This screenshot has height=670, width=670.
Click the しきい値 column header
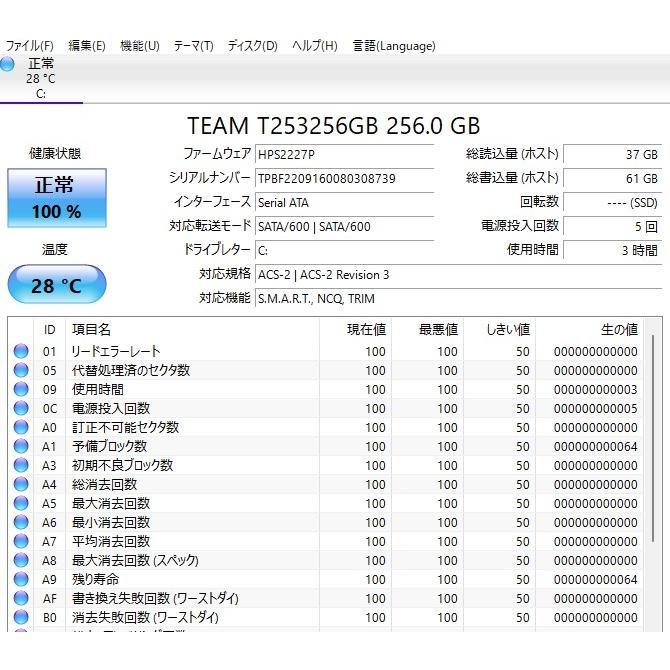[x=500, y=329]
